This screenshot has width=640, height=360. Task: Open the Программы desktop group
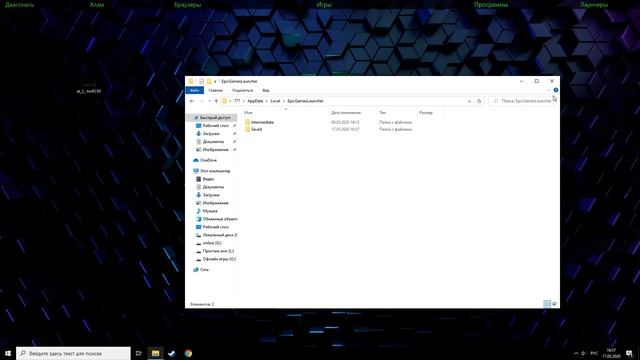pyautogui.click(x=491, y=5)
